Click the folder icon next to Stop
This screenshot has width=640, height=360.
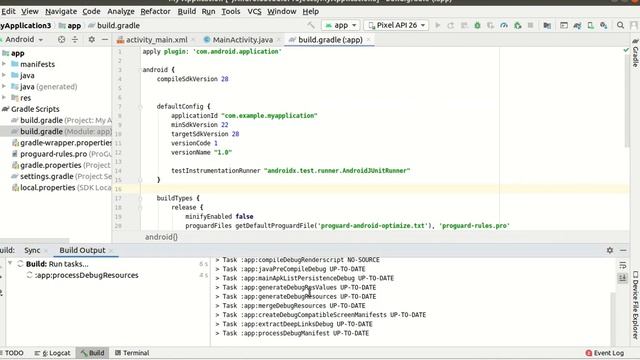point(547,25)
